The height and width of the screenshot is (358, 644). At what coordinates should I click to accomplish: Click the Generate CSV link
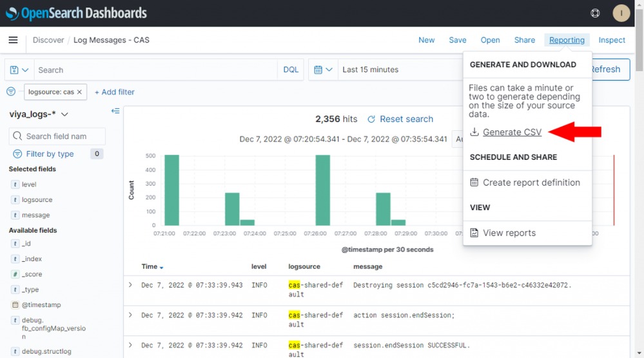[x=512, y=132]
